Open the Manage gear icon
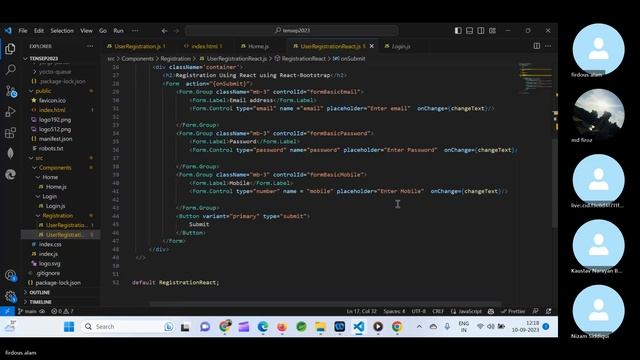Screen dimensions: 640x360 click(10, 296)
